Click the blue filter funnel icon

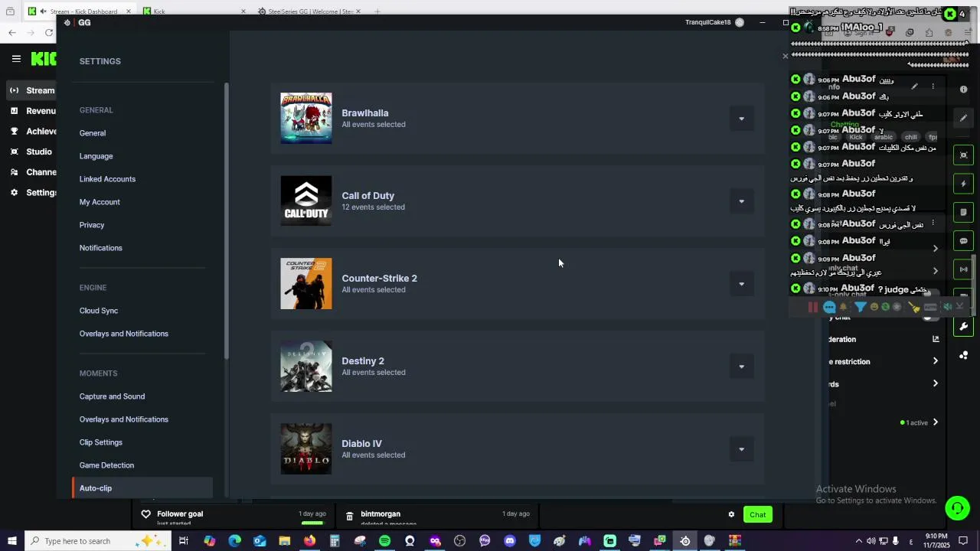[861, 308]
